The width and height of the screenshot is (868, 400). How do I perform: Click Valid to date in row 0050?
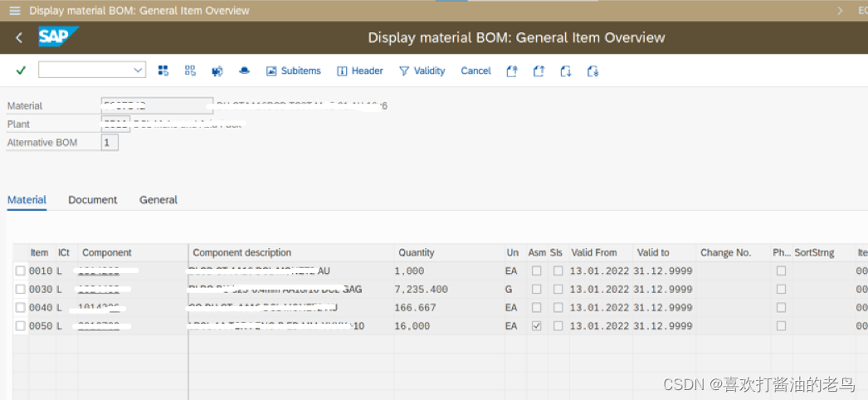pyautogui.click(x=663, y=326)
